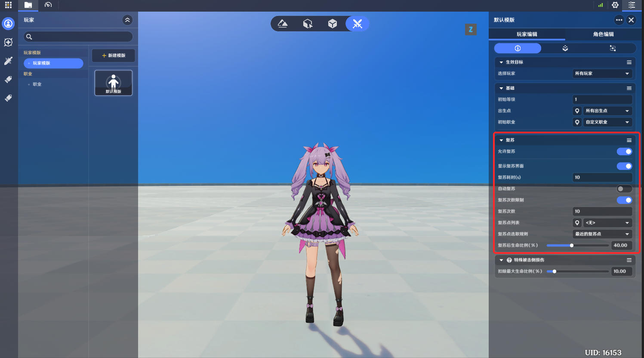Toggle the 允许复苏 switch

[x=624, y=151]
